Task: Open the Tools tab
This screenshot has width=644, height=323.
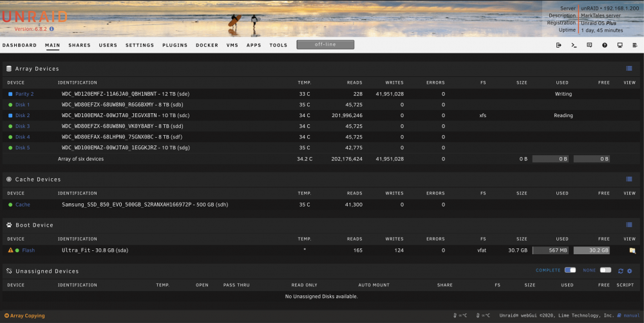Action: click(x=278, y=45)
